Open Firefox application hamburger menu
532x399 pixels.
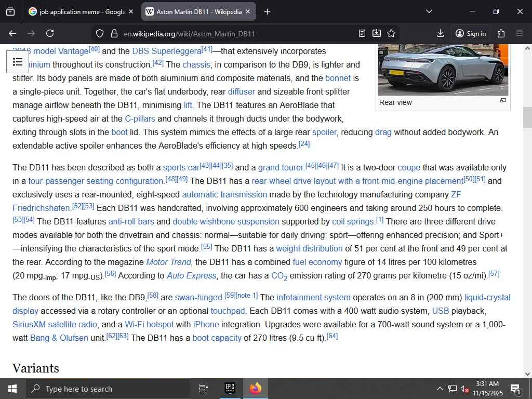pos(520,33)
